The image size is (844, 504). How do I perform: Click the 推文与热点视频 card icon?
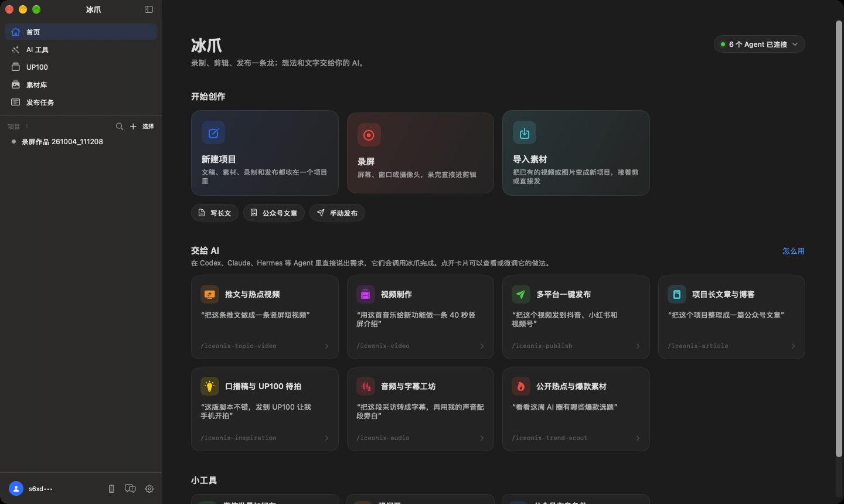pos(210,294)
